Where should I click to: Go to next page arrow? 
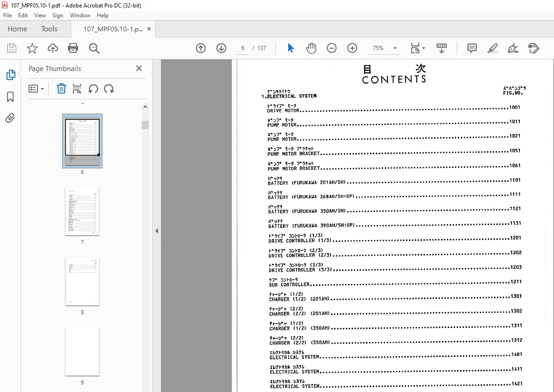coord(221,48)
